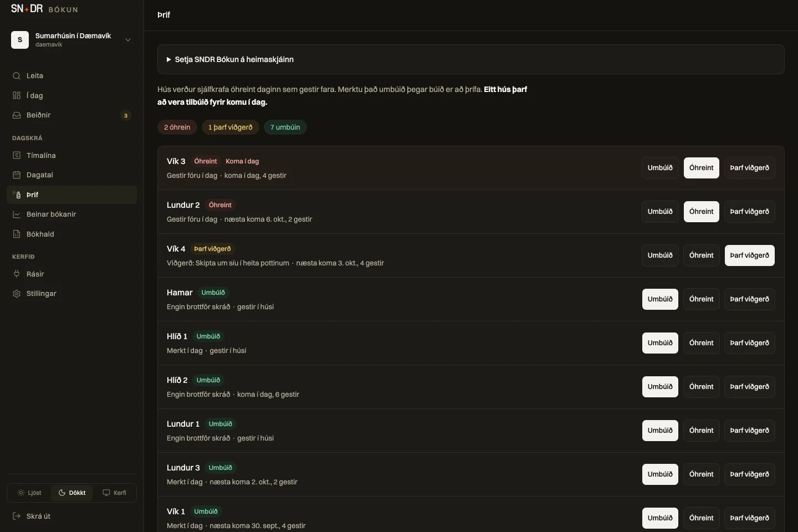The width and height of the screenshot is (798, 532).
Task: Set Hlíð 1 to Þarf viðgerð
Action: [749, 343]
